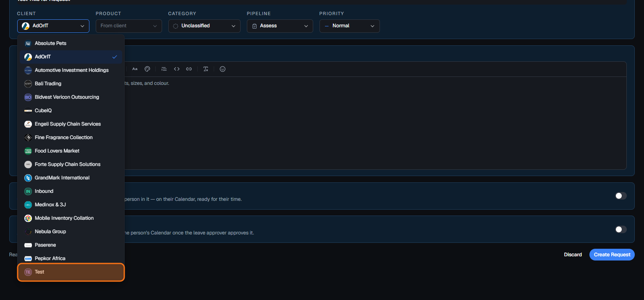The image size is (644, 300).
Task: Click the indented list formatting icon
Action: pos(164,69)
